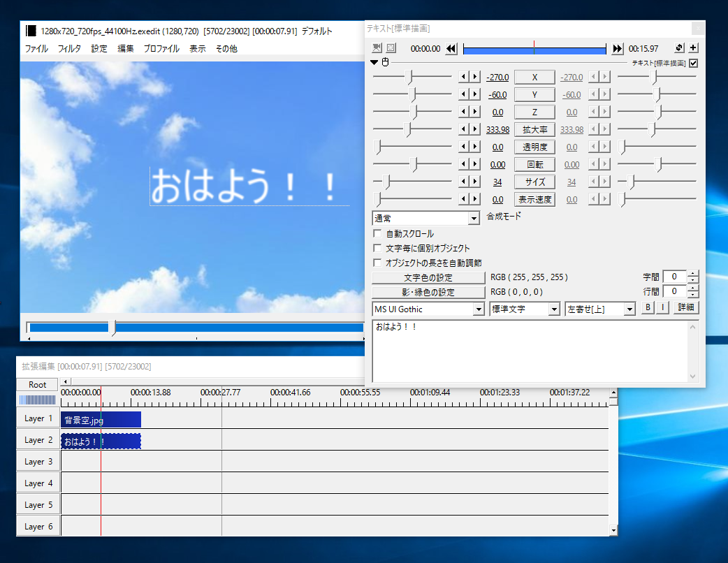Enable 文字毎に個別オブジェクト checkbox
Viewport: 728px width, 563px height.
(377, 248)
